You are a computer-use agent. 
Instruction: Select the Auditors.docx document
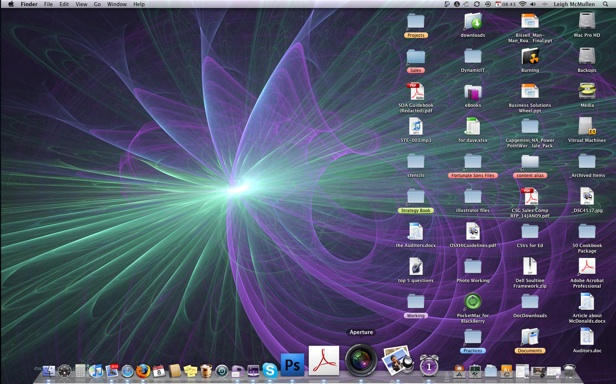click(416, 231)
